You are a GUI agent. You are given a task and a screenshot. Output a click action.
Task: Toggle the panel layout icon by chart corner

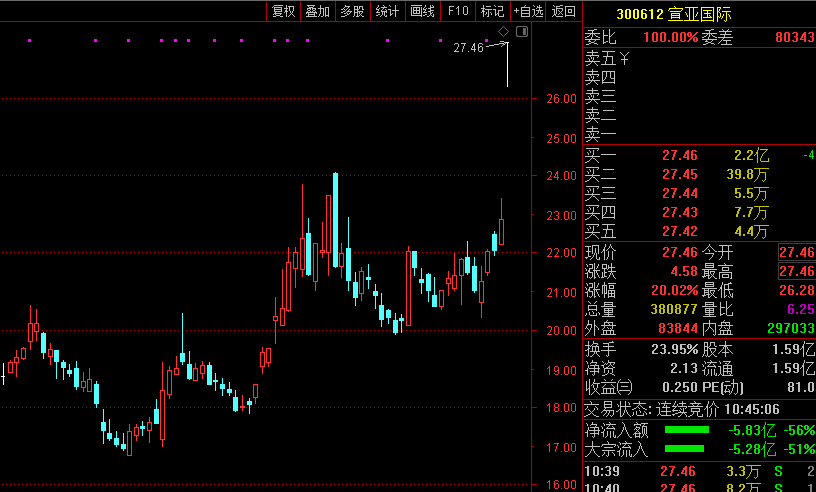coord(521,32)
